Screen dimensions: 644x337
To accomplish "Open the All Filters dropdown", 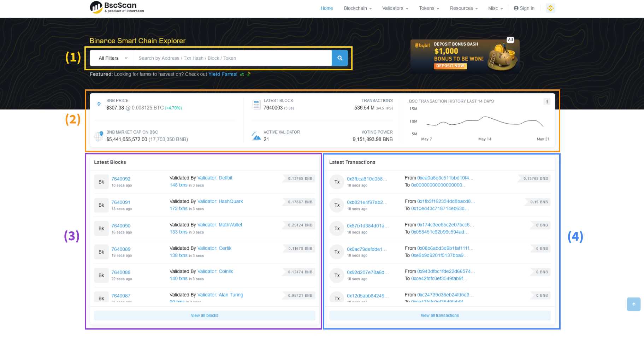I will (x=112, y=58).
